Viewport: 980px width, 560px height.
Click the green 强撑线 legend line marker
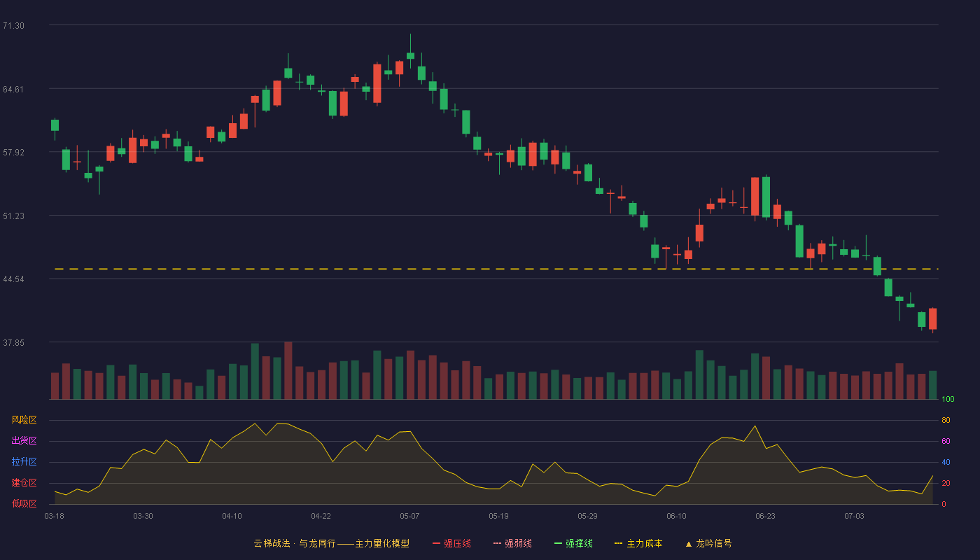tap(558, 543)
